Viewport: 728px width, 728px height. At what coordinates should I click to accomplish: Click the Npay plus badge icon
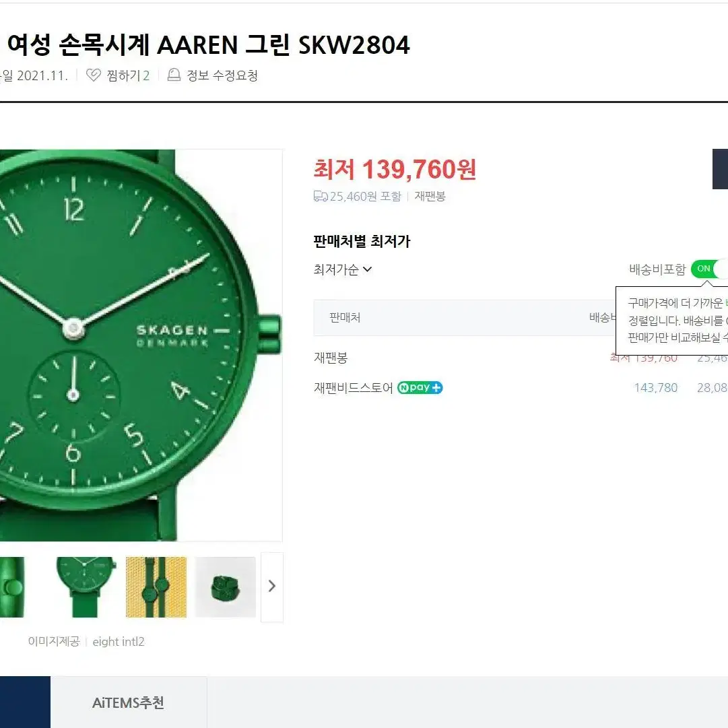420,388
